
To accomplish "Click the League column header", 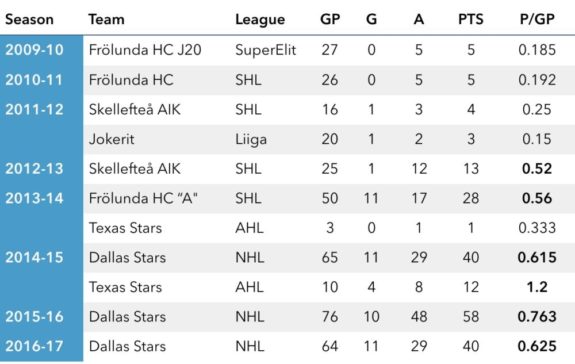I will [260, 20].
